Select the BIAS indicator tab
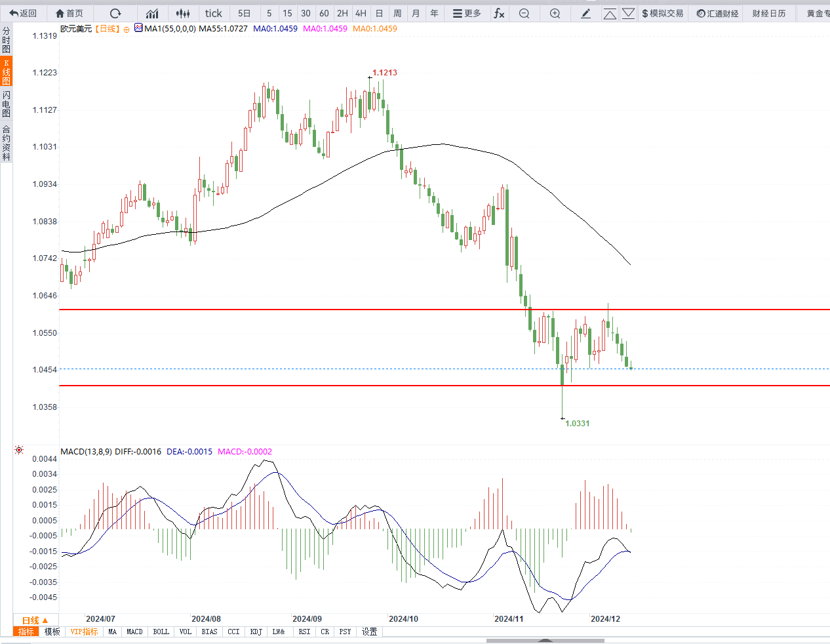 (x=210, y=632)
